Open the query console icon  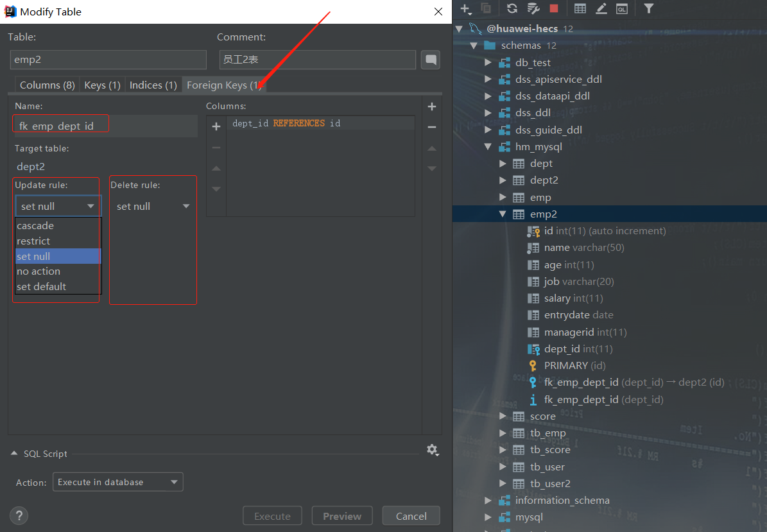(622, 8)
